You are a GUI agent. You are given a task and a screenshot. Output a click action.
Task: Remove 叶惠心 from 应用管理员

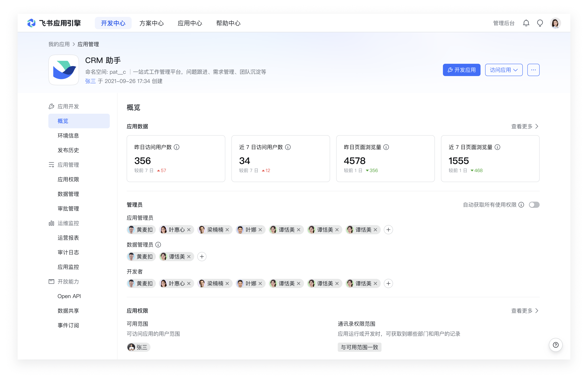pyautogui.click(x=189, y=230)
